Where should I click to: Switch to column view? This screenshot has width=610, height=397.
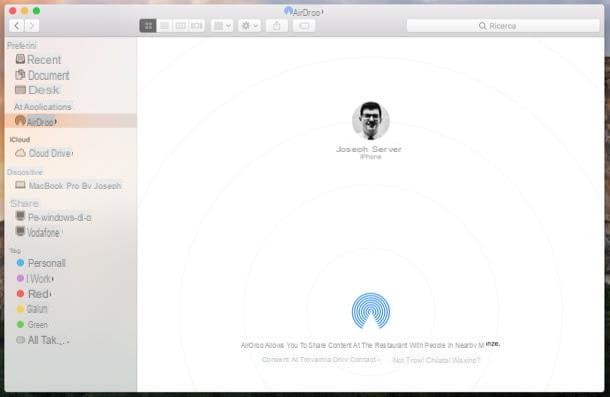pyautogui.click(x=181, y=26)
